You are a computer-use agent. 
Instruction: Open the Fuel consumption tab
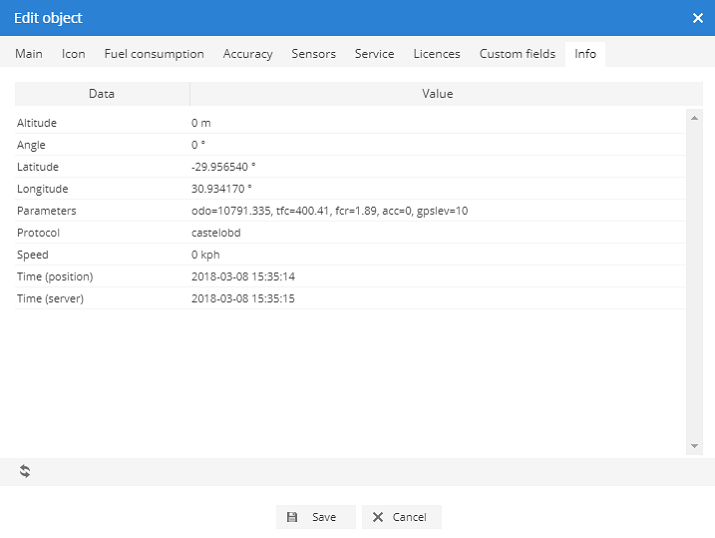coord(154,54)
